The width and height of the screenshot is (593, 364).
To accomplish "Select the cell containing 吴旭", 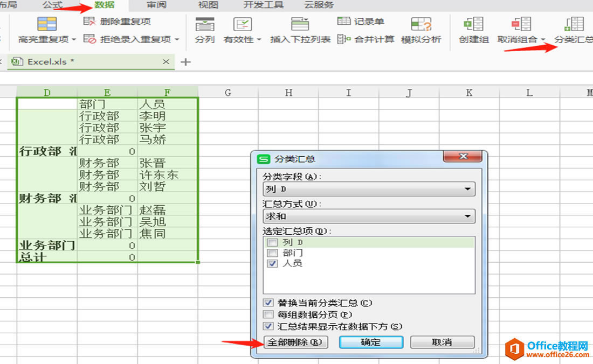I will pyautogui.click(x=168, y=222).
